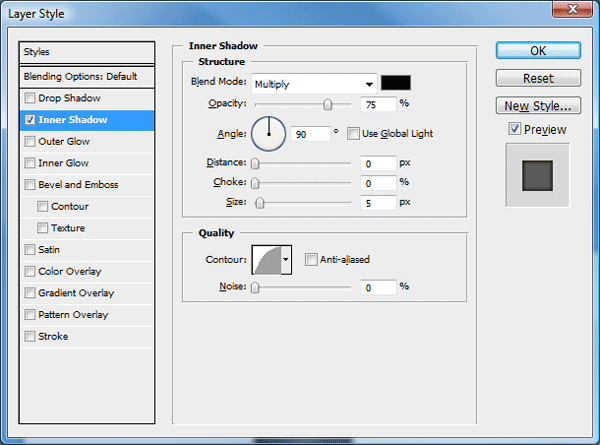600x445 pixels.
Task: Select the Bevel and Emboss style row
Action: (87, 185)
